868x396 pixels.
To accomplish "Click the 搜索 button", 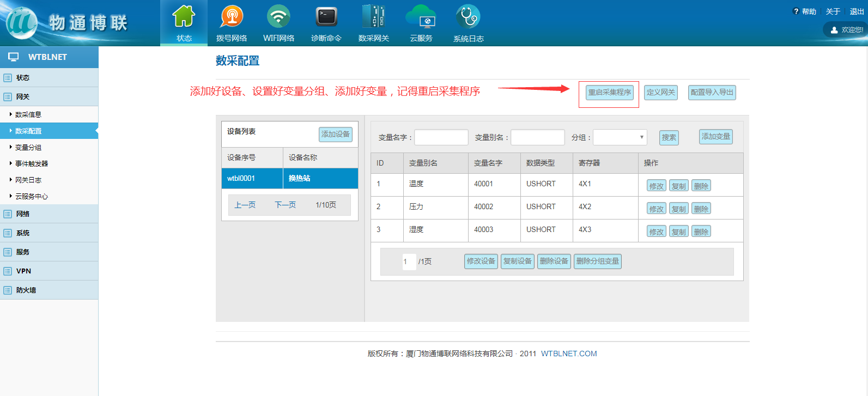I will (x=669, y=137).
